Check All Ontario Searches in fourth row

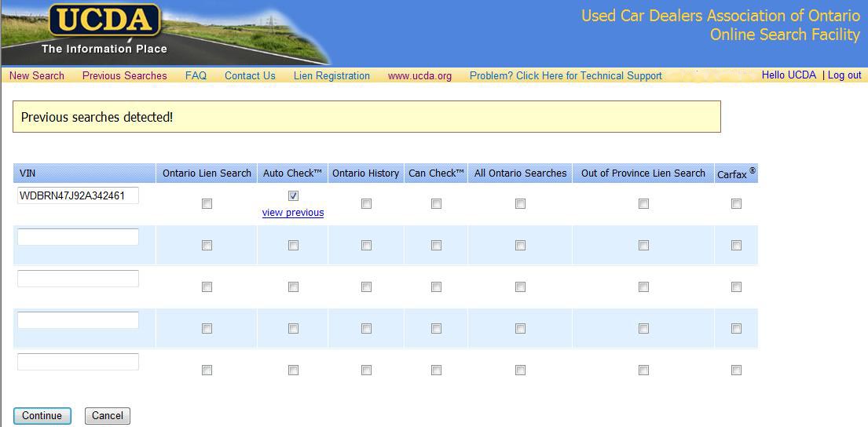(x=520, y=329)
